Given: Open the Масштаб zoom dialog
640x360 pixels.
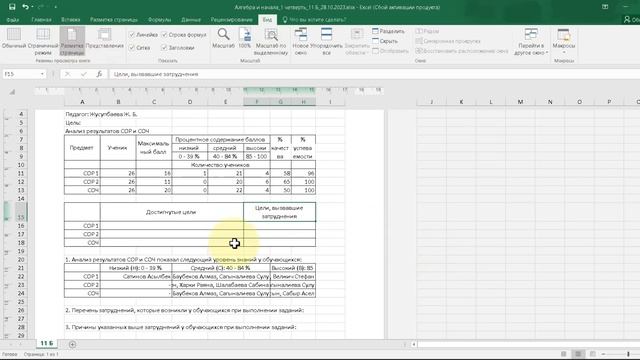Looking at the screenshot, I should [223, 39].
